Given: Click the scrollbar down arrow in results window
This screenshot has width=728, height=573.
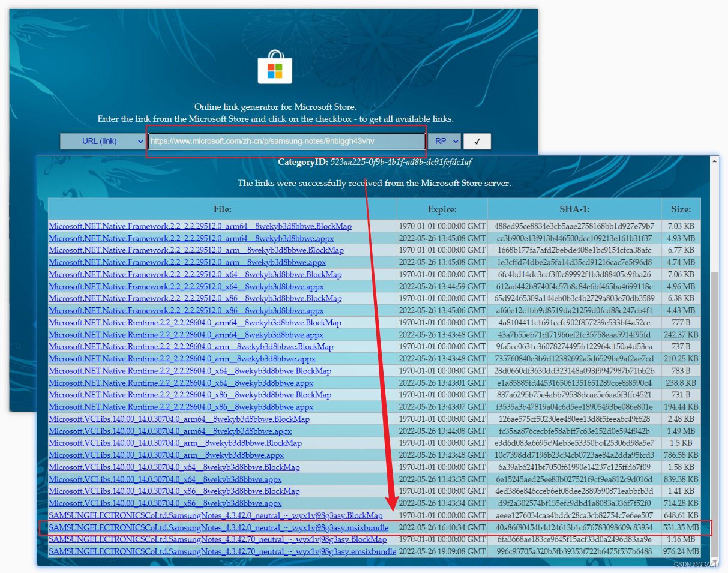Looking at the screenshot, I should click(x=714, y=561).
